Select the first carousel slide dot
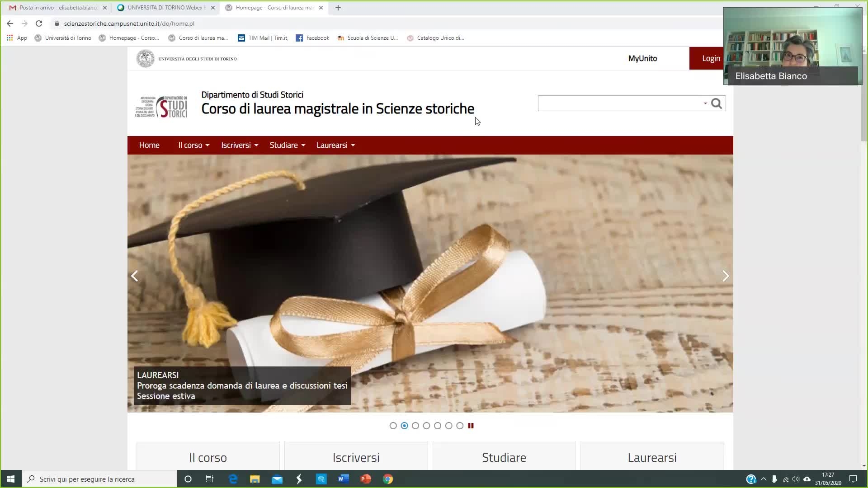 (393, 426)
